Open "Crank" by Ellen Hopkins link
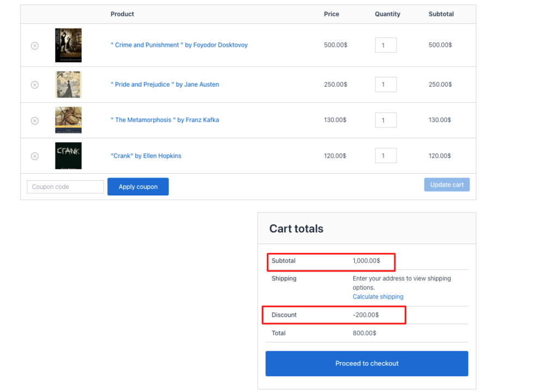This screenshot has width=558, height=392. click(x=145, y=156)
